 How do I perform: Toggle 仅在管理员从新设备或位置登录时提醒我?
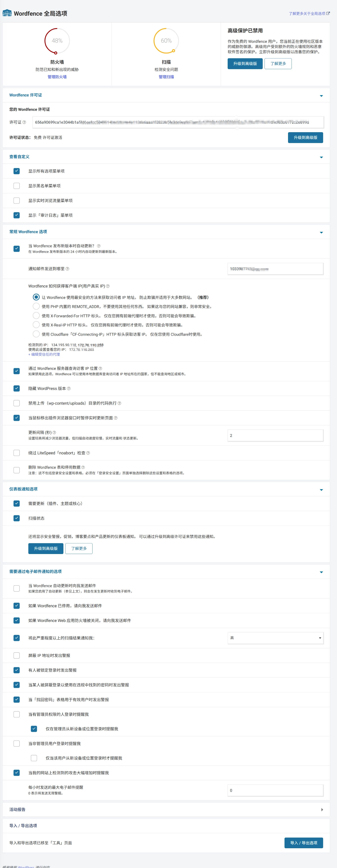34,729
